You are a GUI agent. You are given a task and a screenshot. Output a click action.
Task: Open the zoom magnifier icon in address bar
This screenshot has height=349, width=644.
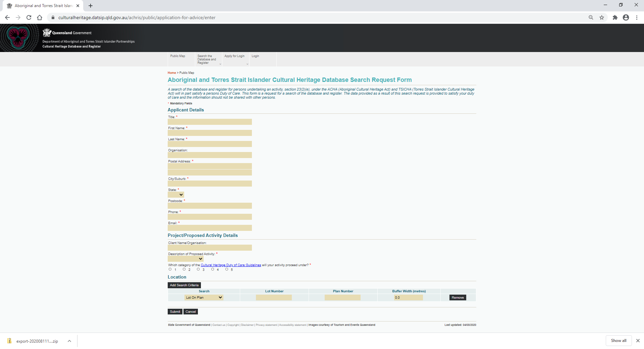[591, 17]
